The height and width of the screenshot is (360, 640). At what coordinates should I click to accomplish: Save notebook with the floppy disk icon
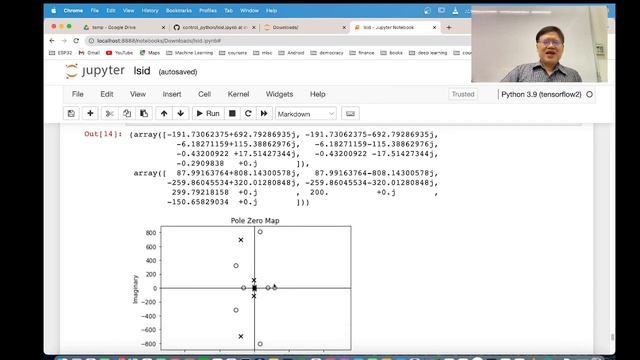click(71, 113)
